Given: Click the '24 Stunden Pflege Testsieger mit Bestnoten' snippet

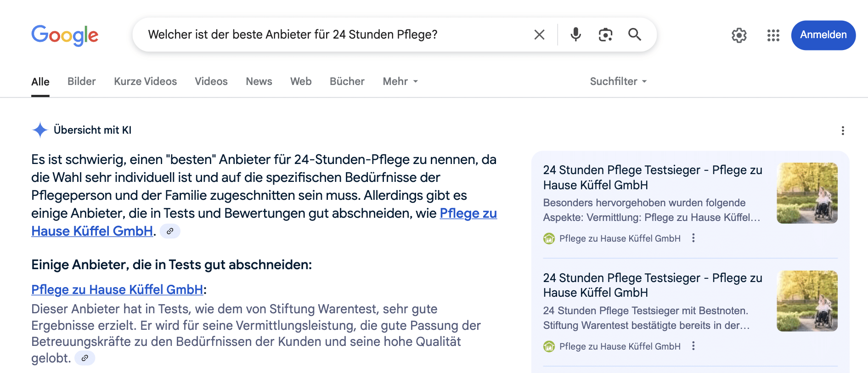Looking at the screenshot, I should pyautogui.click(x=647, y=318).
